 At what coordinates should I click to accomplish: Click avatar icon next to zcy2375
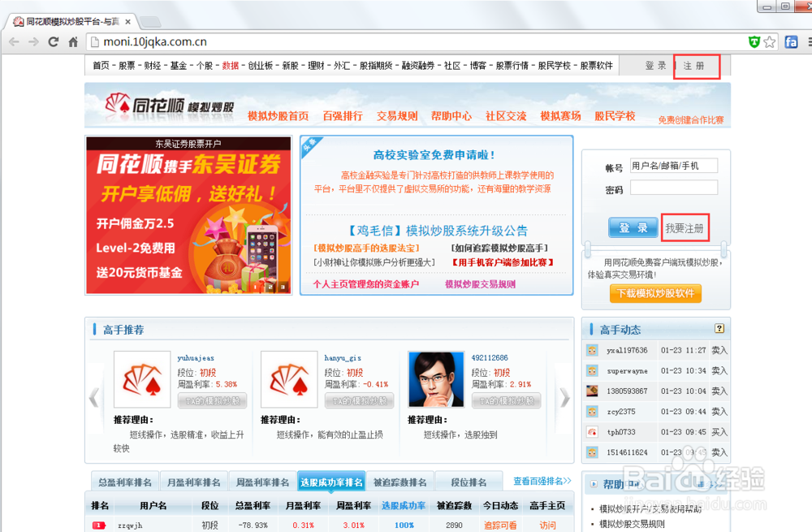tap(592, 411)
